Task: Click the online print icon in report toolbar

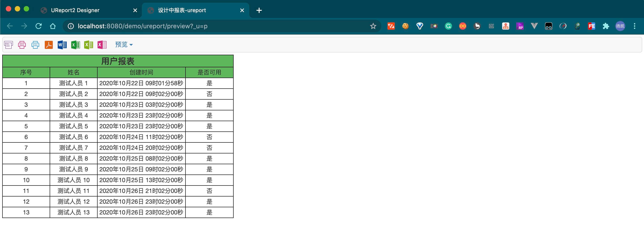Action: click(9, 45)
